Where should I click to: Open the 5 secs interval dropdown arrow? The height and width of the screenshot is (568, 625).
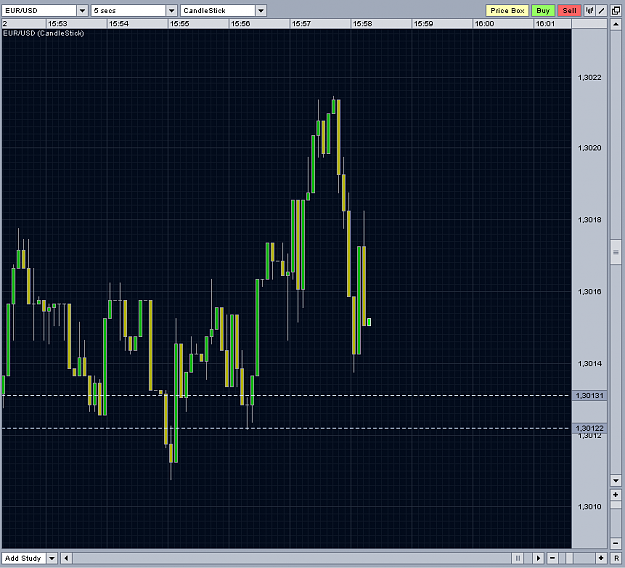172,11
